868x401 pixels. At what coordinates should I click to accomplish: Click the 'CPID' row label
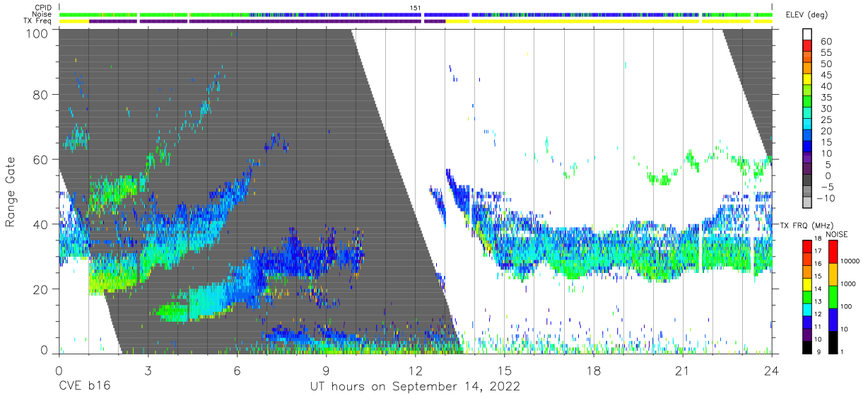[42, 8]
